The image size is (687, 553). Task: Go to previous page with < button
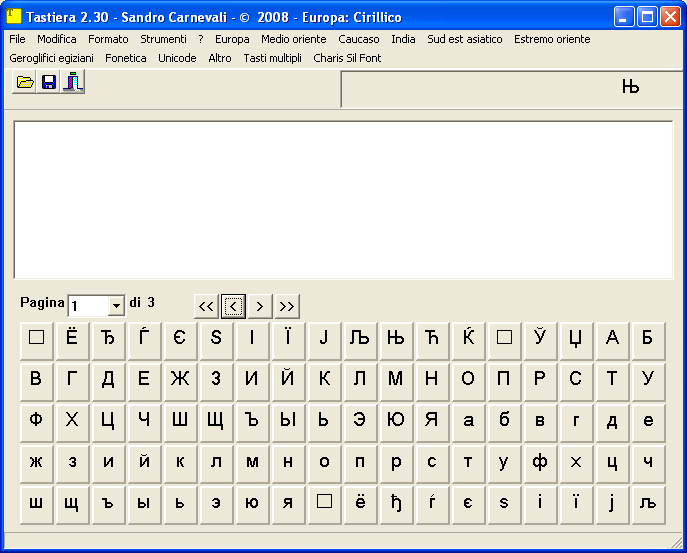(x=233, y=306)
